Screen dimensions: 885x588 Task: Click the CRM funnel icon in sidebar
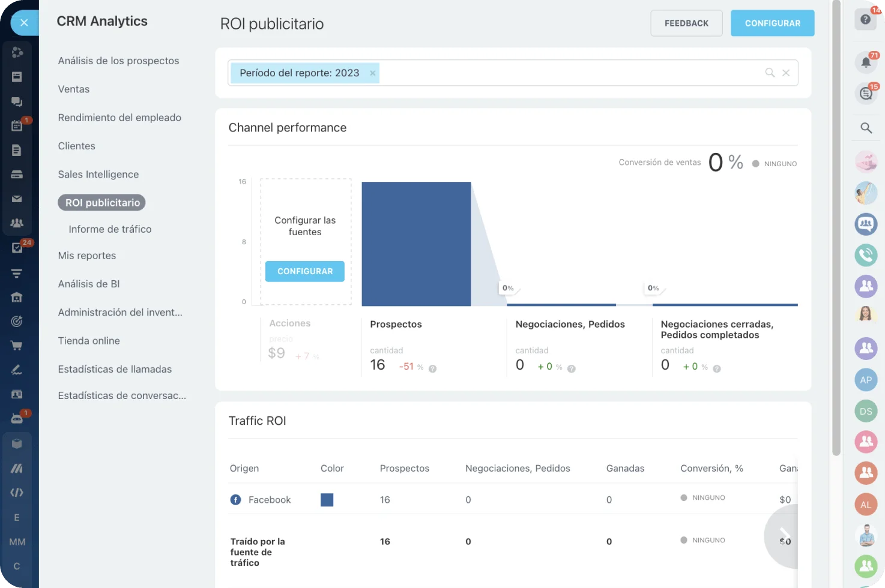click(x=17, y=273)
